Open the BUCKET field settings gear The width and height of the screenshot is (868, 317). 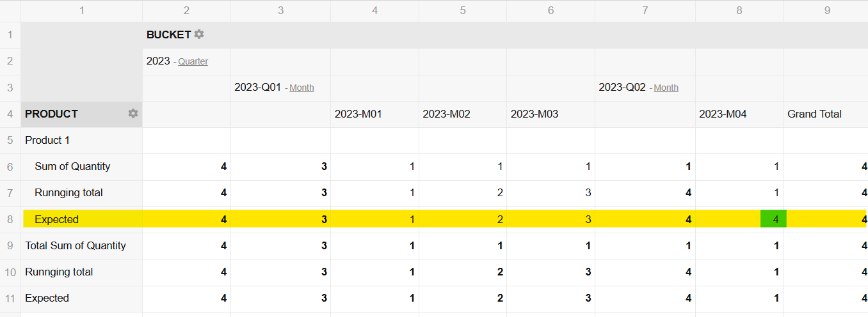click(199, 35)
